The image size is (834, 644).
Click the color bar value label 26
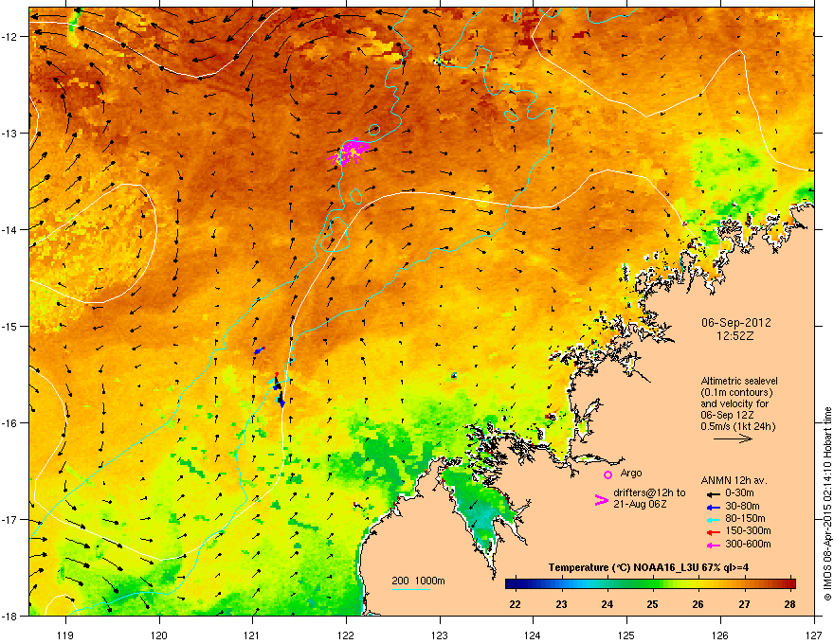point(698,604)
